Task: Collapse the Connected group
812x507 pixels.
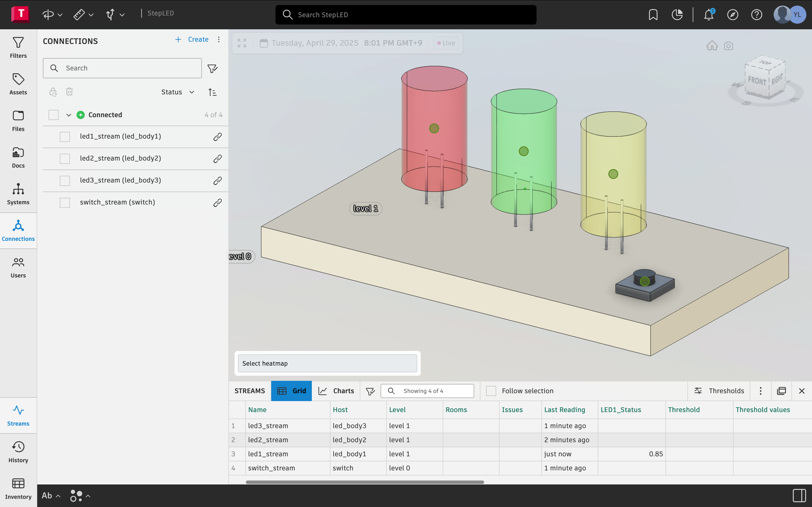Action: pyautogui.click(x=69, y=115)
